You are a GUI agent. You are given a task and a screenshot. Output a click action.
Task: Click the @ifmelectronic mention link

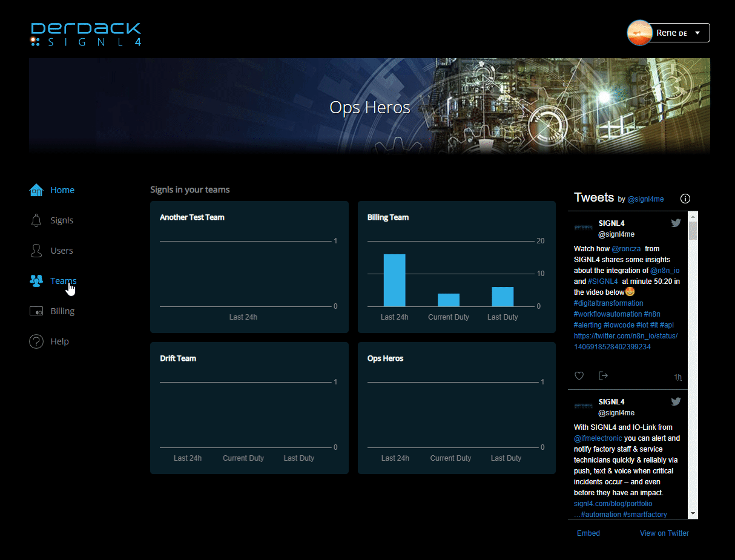coord(598,438)
